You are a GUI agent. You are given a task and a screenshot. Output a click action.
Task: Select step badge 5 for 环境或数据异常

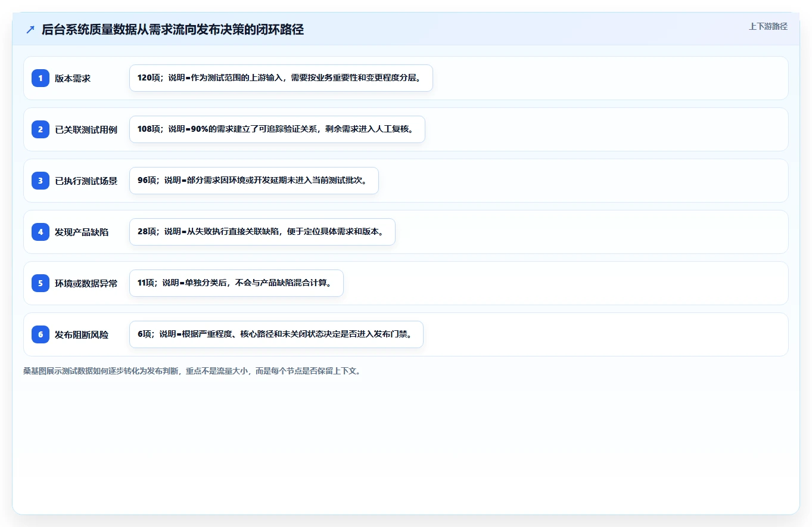click(41, 283)
